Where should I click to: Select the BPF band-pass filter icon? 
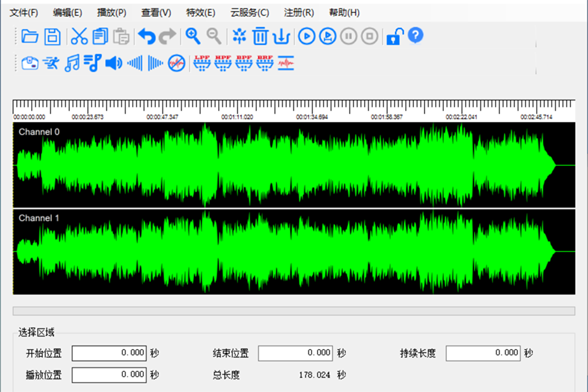pyautogui.click(x=244, y=62)
